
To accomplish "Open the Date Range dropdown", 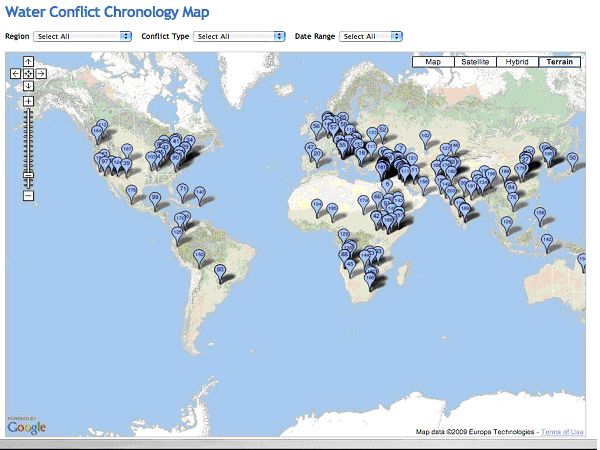I will (371, 36).
